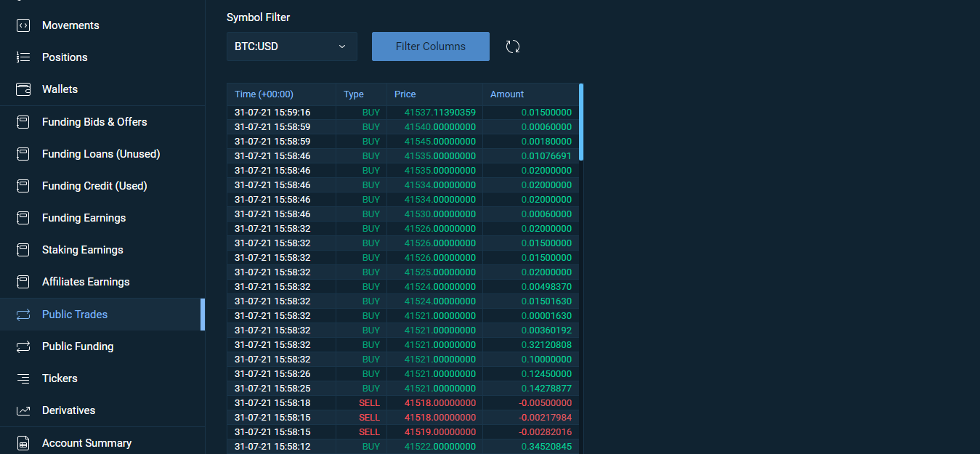Click amount 0.32120808
Viewport: 980px width, 454px height.
point(546,345)
